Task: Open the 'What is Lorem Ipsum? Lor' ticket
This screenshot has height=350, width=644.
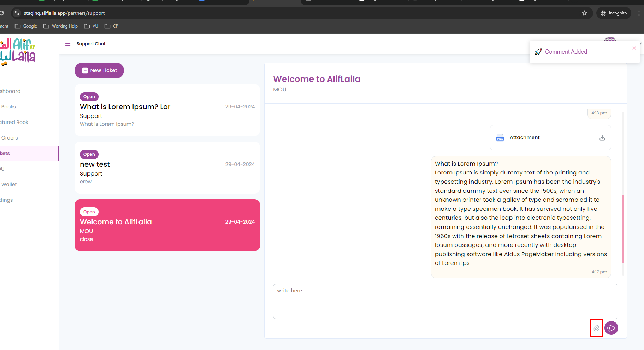Action: click(167, 110)
